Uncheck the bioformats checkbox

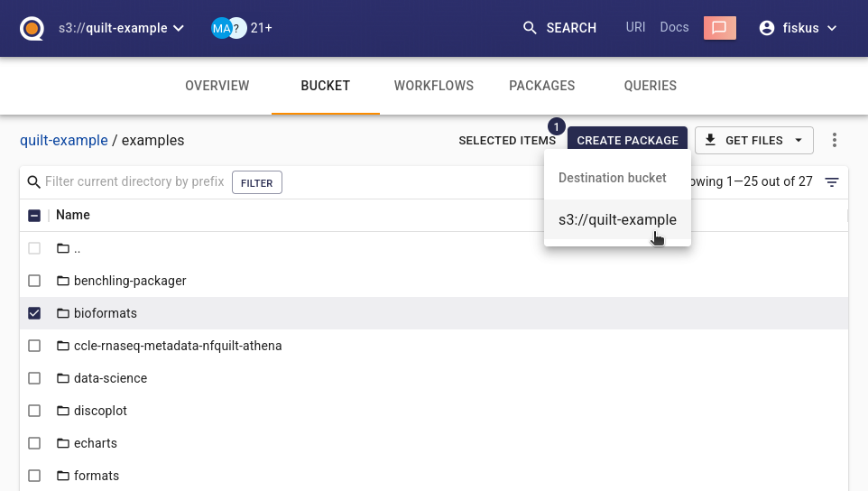[x=34, y=313]
